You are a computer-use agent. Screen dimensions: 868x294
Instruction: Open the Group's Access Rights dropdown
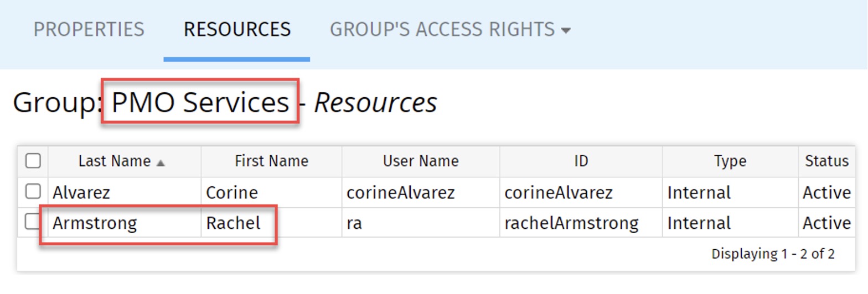449,29
